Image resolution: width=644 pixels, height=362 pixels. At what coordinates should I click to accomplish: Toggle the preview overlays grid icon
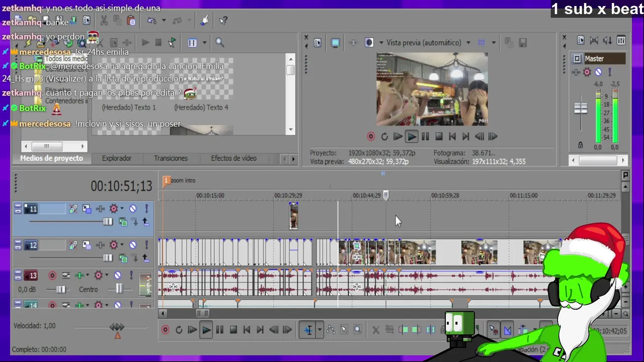(481, 43)
